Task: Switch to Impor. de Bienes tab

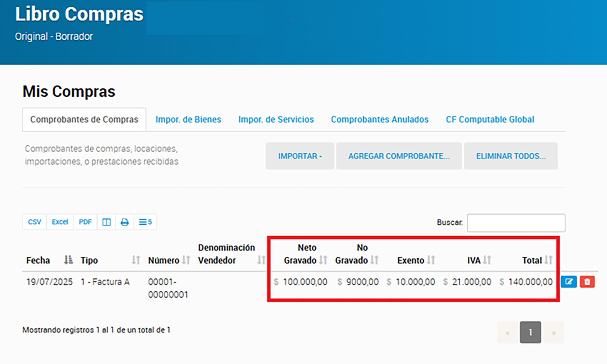Action: point(188,120)
